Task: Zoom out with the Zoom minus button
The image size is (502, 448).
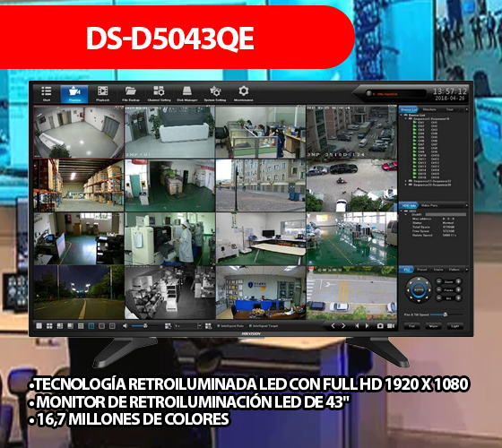Action: (439, 281)
